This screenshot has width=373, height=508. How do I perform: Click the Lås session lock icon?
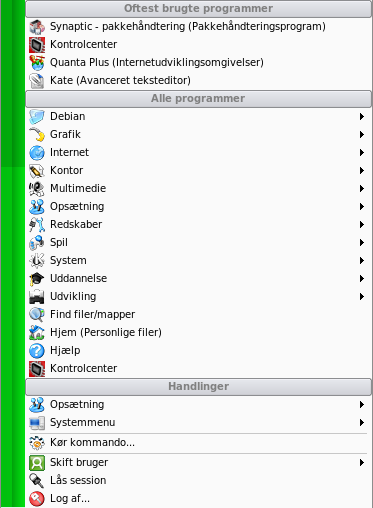37,481
